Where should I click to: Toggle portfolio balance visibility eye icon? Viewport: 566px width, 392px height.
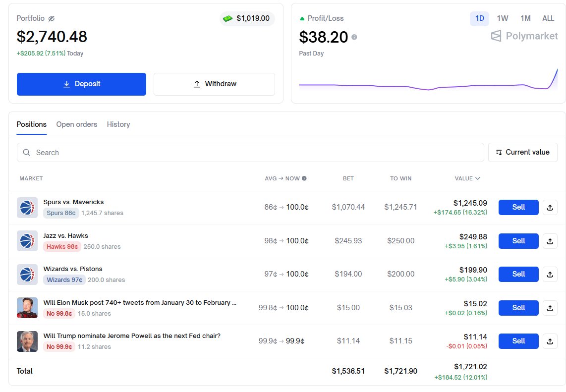coord(51,18)
